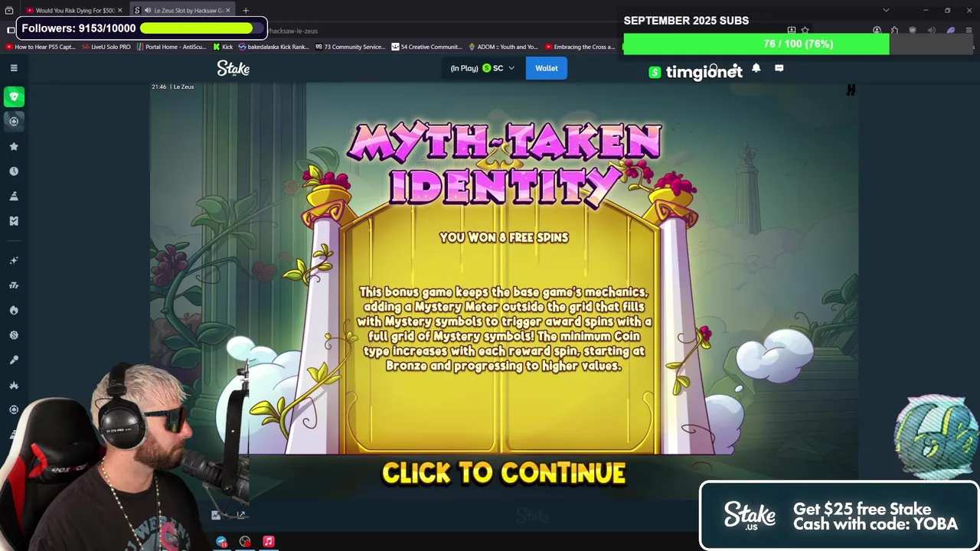This screenshot has height=551, width=980.
Task: Click the pink Music app taskbar icon
Action: pos(268,542)
